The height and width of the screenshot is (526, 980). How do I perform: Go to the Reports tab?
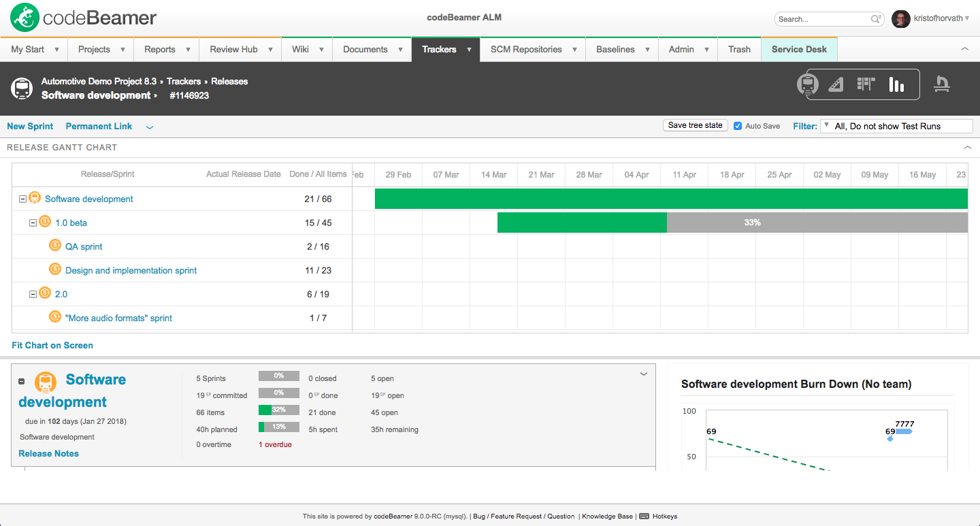(167, 50)
